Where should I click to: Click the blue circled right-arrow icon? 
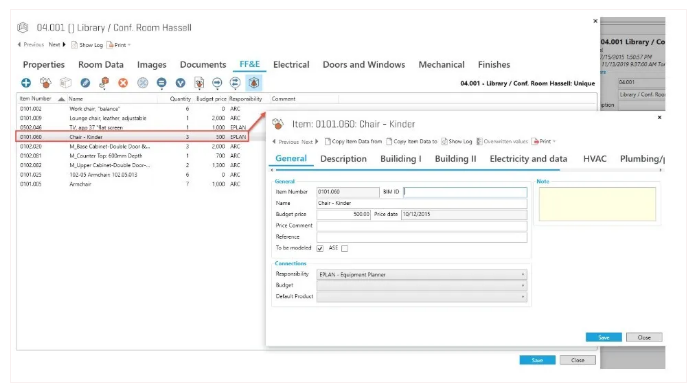click(217, 83)
